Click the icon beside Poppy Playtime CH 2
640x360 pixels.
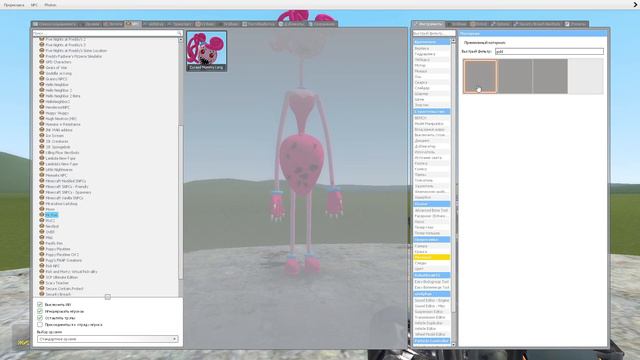[x=42, y=254]
